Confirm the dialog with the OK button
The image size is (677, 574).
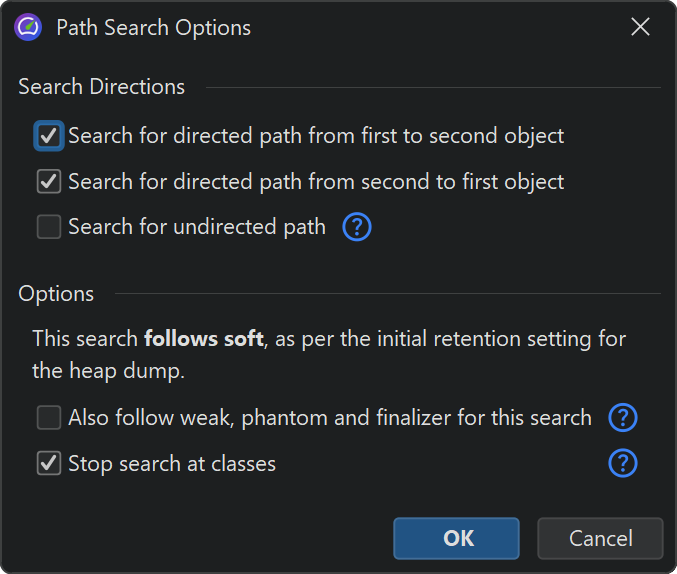[x=456, y=538]
